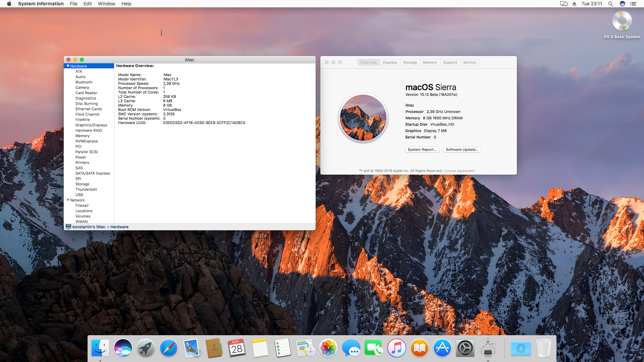Open System Preferences from the Dock
The image size is (644, 362).
tap(465, 348)
